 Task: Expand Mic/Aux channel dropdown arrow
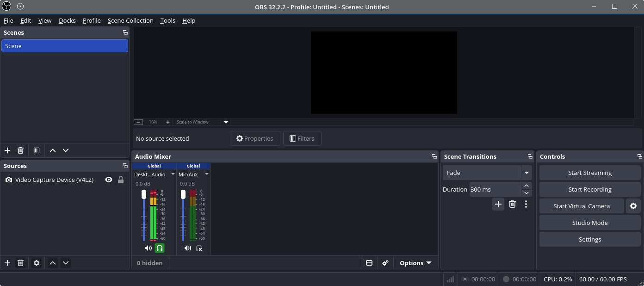207,174
